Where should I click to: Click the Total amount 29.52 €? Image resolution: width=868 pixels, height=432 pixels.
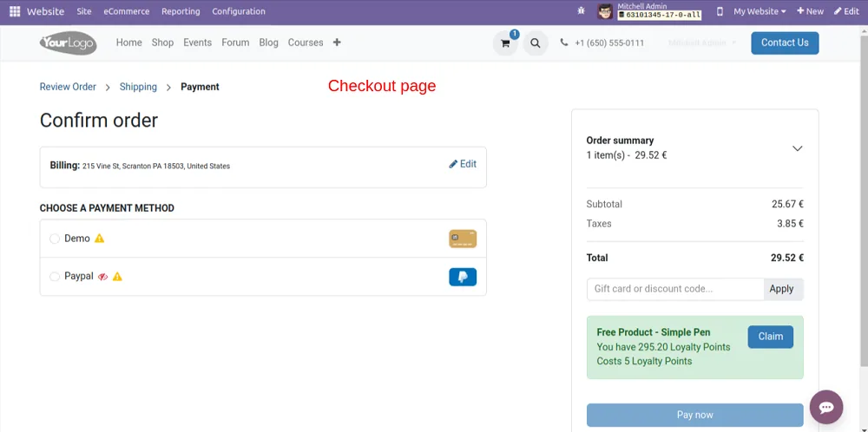tap(787, 258)
